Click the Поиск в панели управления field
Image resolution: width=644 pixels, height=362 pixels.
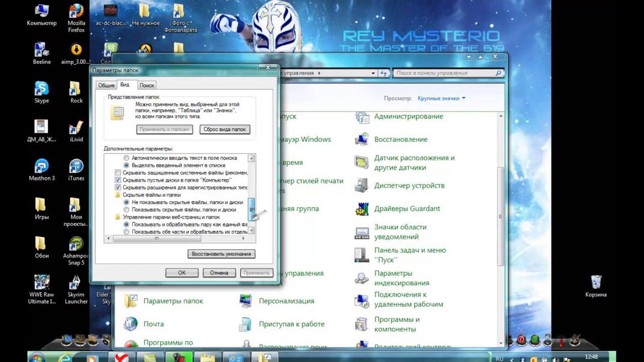[x=447, y=73]
